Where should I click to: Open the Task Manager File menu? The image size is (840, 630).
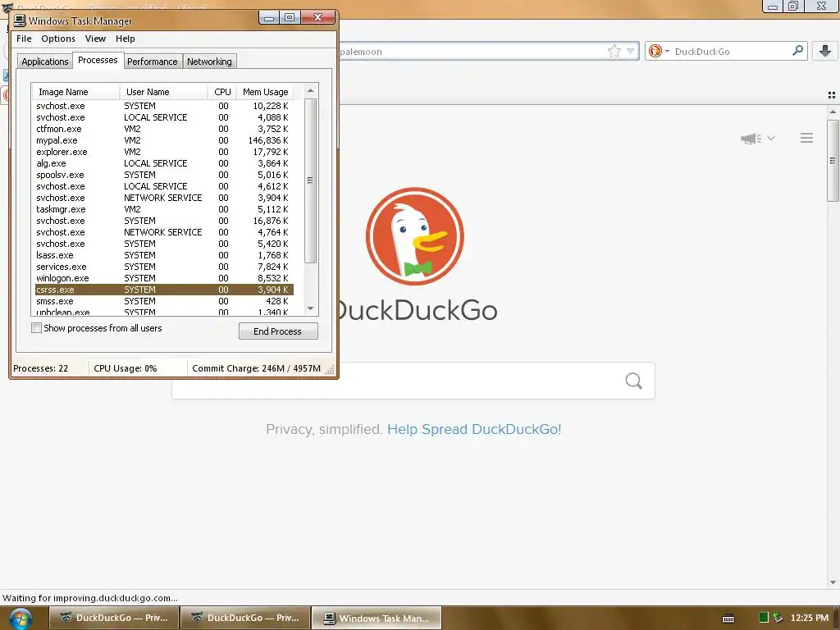[x=24, y=39]
